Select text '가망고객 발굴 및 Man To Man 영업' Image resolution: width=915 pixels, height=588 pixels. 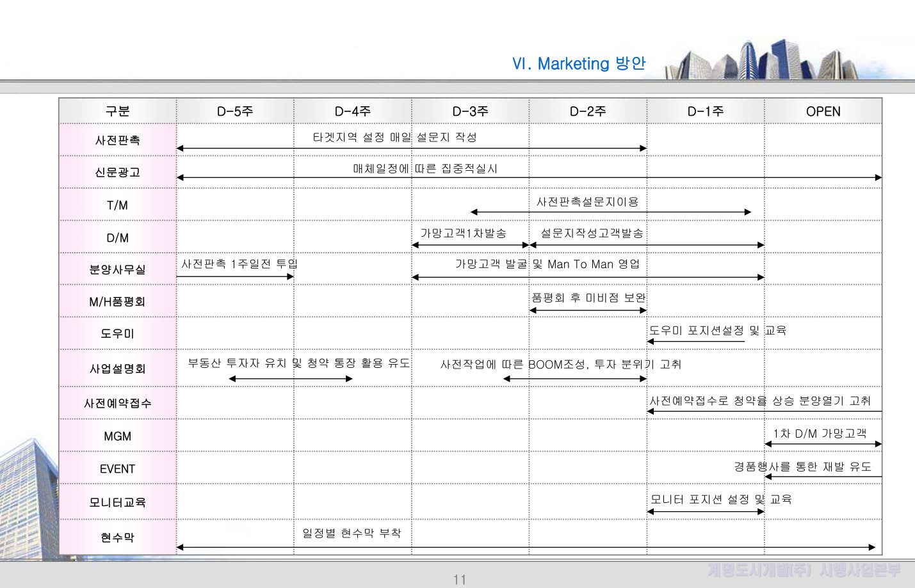pyautogui.click(x=547, y=264)
